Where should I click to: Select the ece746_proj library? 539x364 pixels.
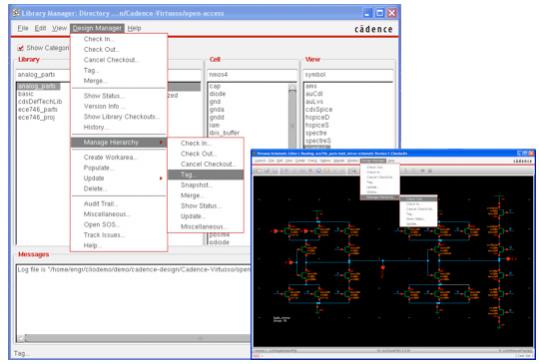coord(36,118)
